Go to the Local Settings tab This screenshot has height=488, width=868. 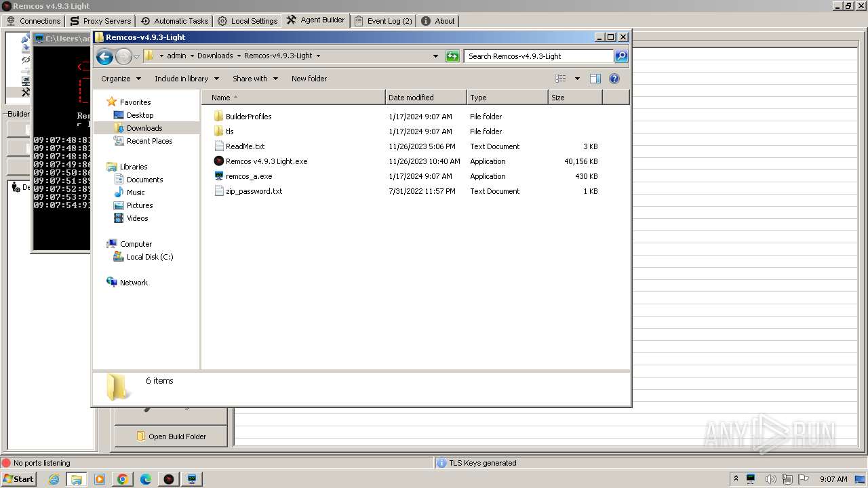coord(248,21)
